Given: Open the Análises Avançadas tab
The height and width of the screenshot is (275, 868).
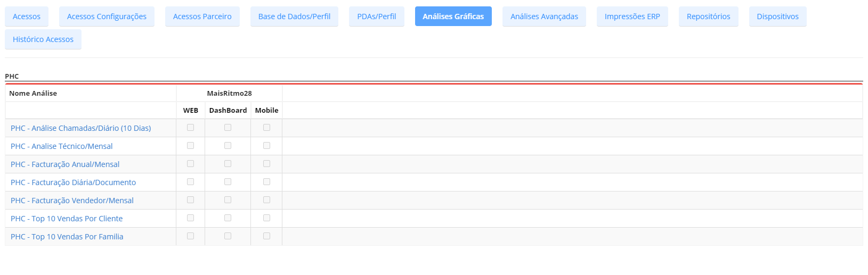Looking at the screenshot, I should click(544, 16).
